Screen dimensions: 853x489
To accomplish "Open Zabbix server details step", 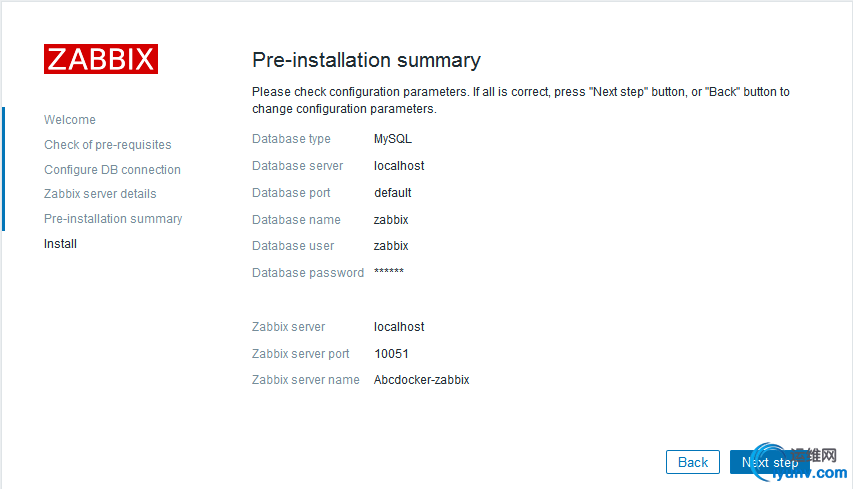I will coord(100,194).
